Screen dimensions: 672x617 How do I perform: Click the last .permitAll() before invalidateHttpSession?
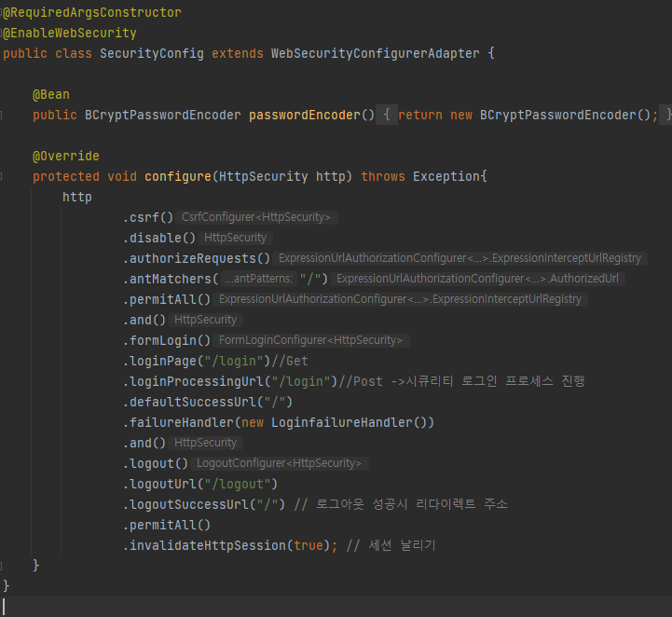pyautogui.click(x=167, y=526)
